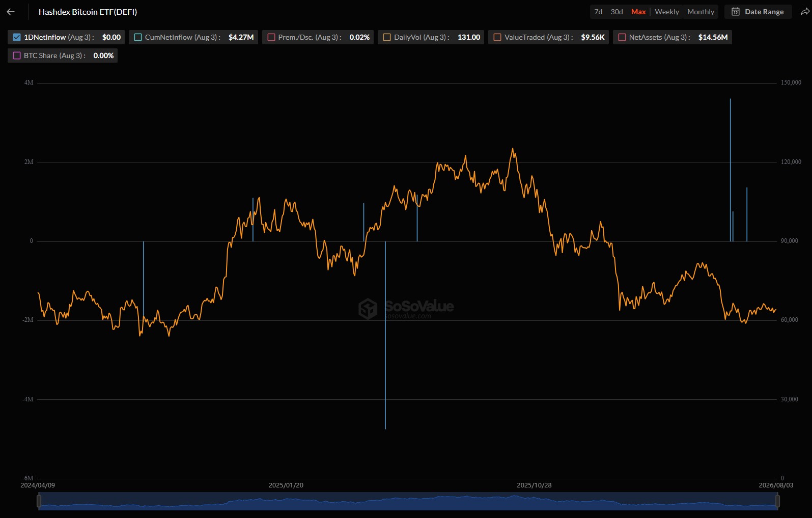This screenshot has width=812, height=518.
Task: Click the tallest positive inflow bar
Action: coord(730,170)
